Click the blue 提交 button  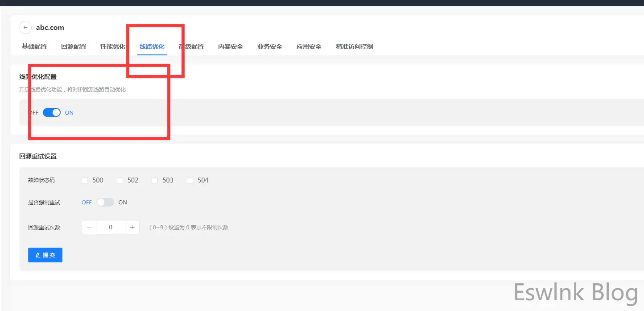[45, 255]
